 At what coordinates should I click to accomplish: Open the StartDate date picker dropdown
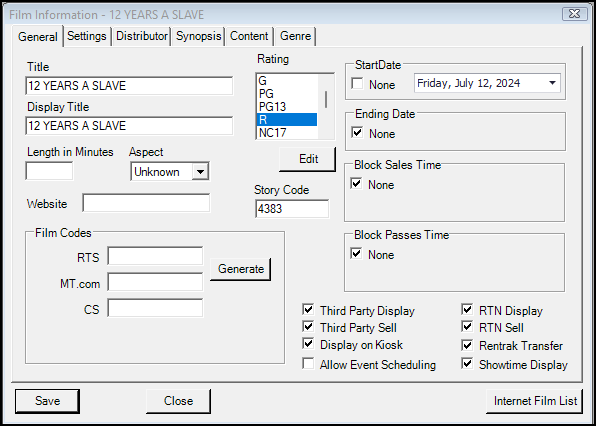pyautogui.click(x=552, y=83)
